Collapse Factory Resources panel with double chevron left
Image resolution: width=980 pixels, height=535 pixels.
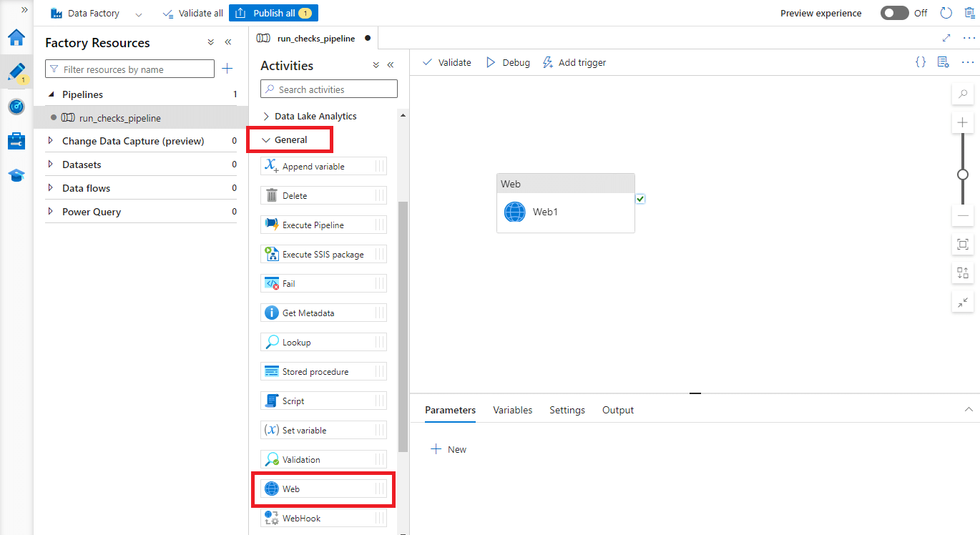(228, 42)
